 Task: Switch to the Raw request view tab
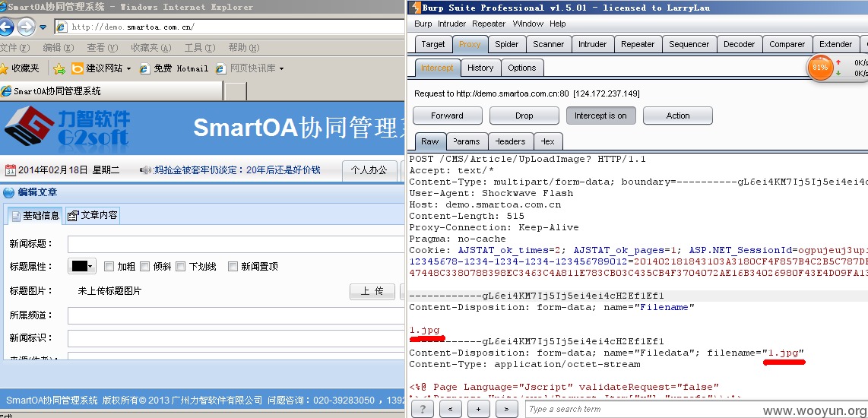pos(430,141)
